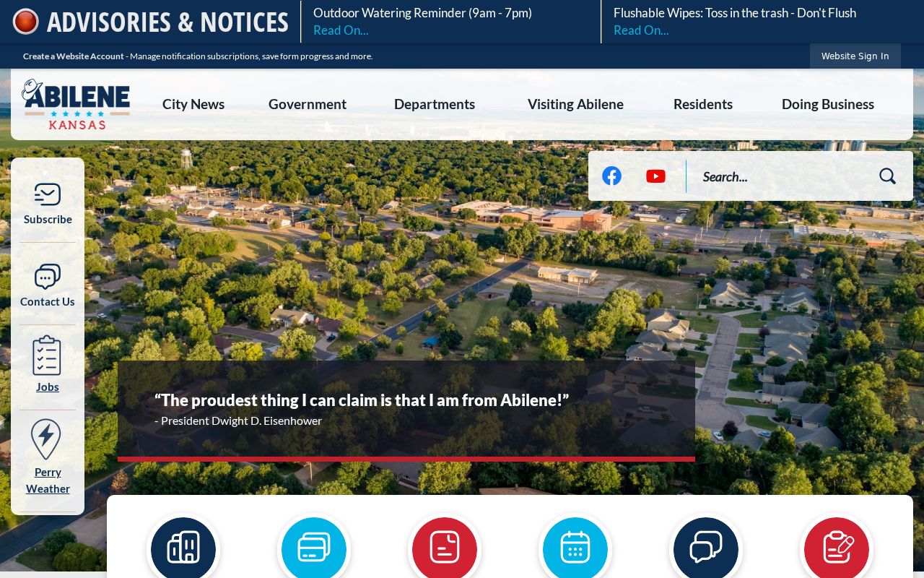This screenshot has width=924, height=578.
Task: Open the Residents menu
Action: point(703,104)
